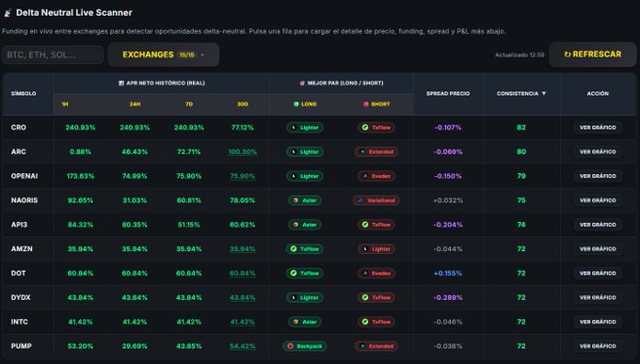Open VER GRÁFICO for the INTC row
The width and height of the screenshot is (640, 364).
[x=598, y=322]
